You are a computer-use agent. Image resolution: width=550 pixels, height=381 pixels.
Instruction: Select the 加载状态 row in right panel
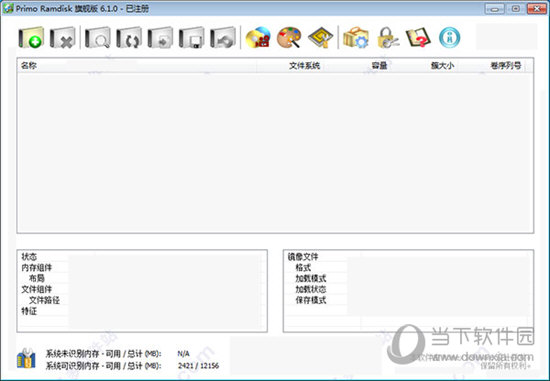tap(409, 289)
